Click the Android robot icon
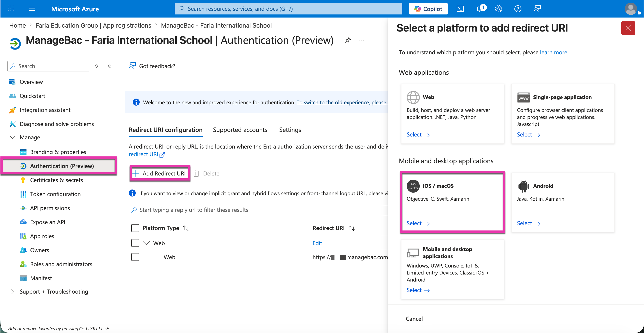Screen dimensions: 644x333 pos(524,186)
